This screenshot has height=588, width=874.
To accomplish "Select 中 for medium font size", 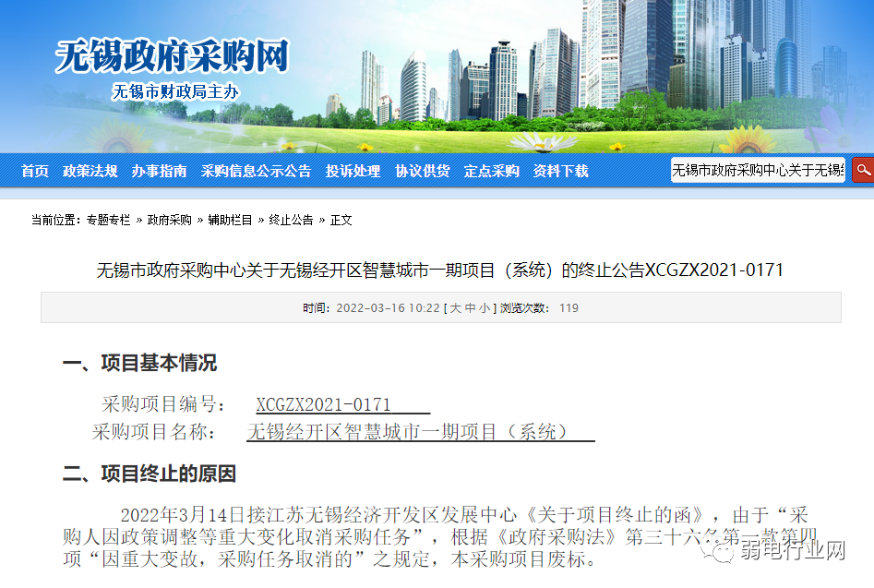I will pyautogui.click(x=469, y=308).
